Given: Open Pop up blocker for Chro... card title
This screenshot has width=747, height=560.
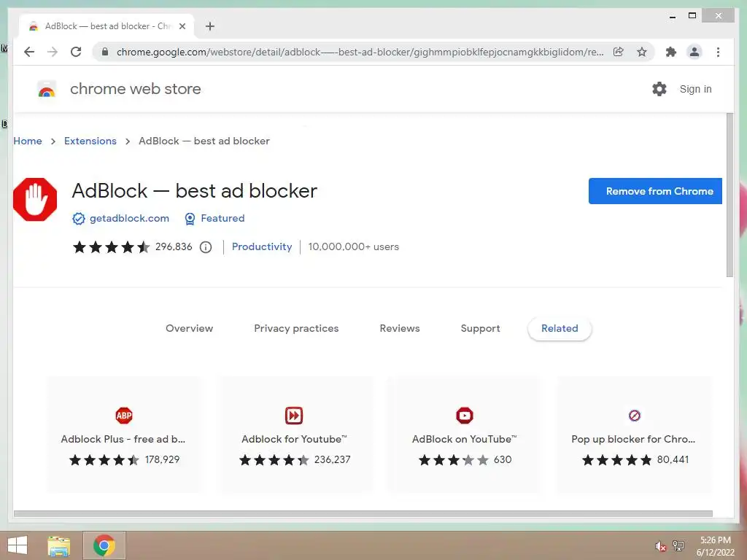Looking at the screenshot, I should click(x=633, y=439).
